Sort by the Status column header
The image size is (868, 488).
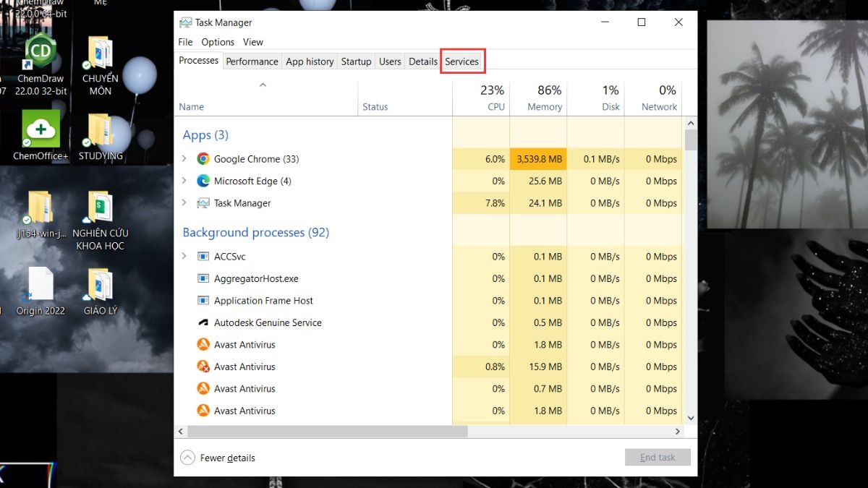405,99
